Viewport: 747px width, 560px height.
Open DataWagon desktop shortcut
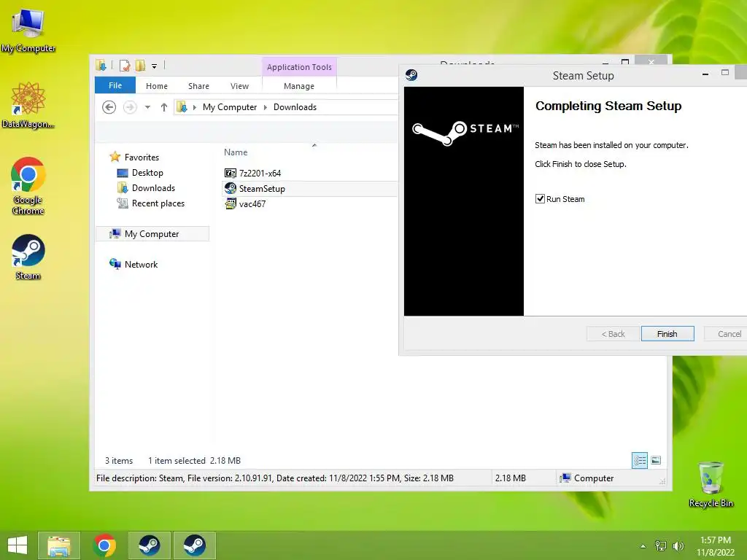[28, 105]
